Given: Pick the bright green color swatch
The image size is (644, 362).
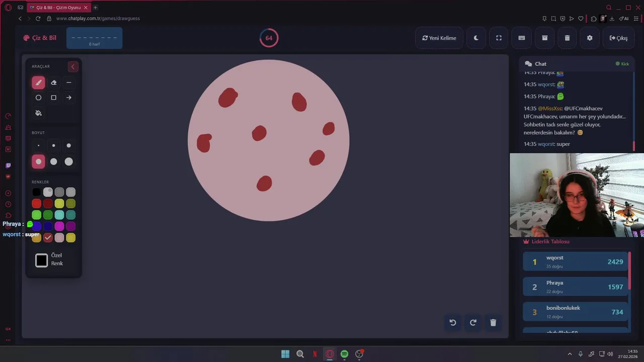Looking at the screenshot, I should [x=36, y=215].
